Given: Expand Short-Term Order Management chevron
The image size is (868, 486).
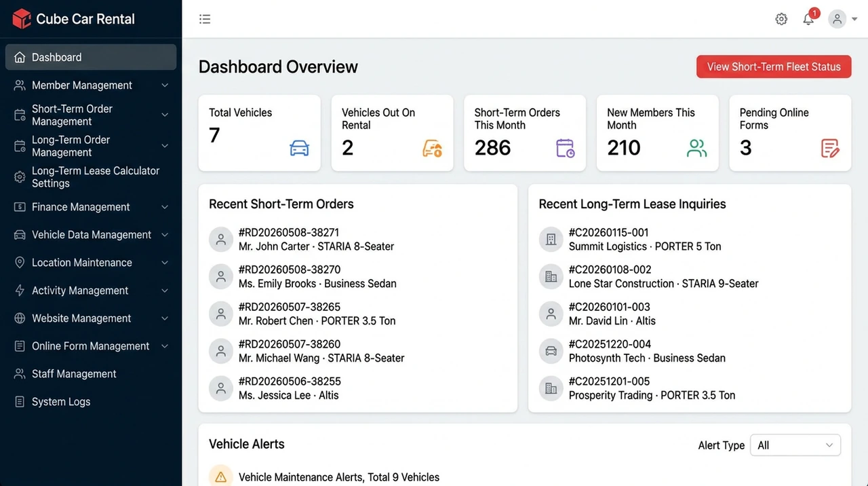Looking at the screenshot, I should (165, 115).
